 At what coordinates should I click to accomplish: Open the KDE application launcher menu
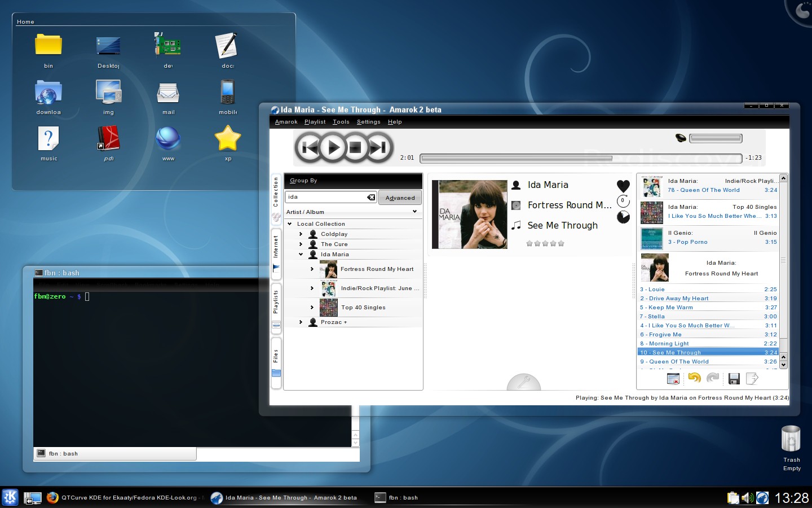10,497
